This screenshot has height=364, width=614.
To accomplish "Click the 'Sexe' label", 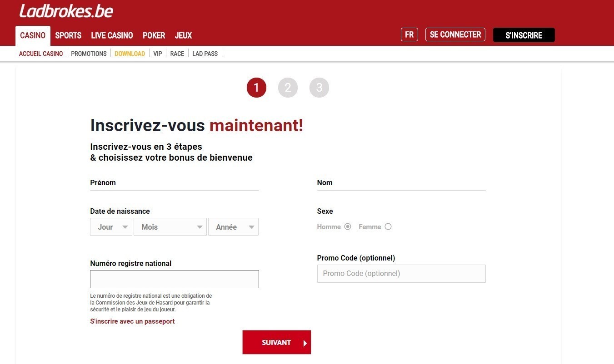I will pyautogui.click(x=325, y=211).
